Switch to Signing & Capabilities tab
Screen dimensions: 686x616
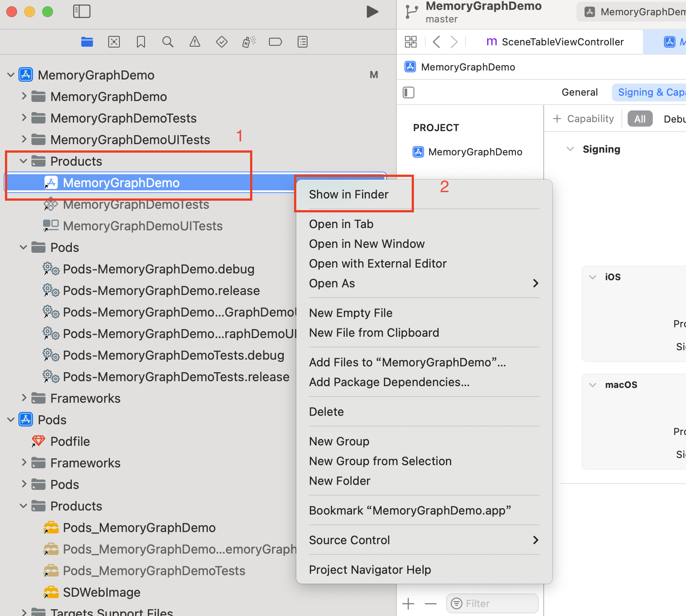650,92
